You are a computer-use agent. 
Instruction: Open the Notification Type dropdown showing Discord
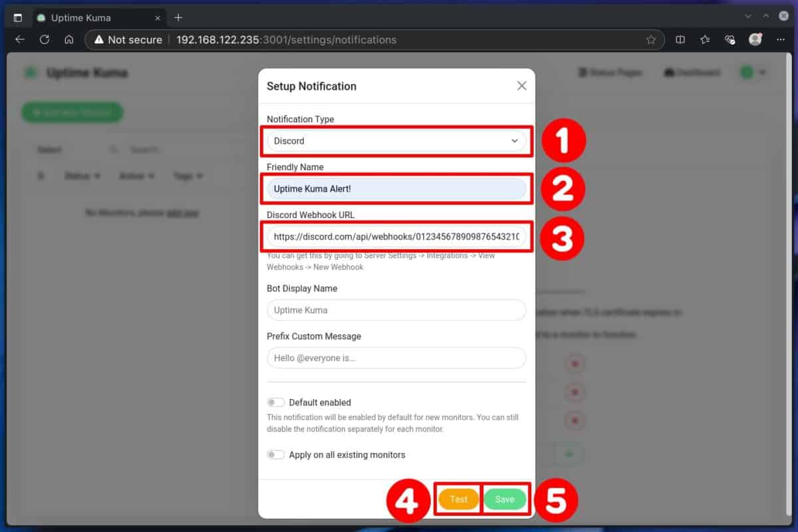pos(396,141)
